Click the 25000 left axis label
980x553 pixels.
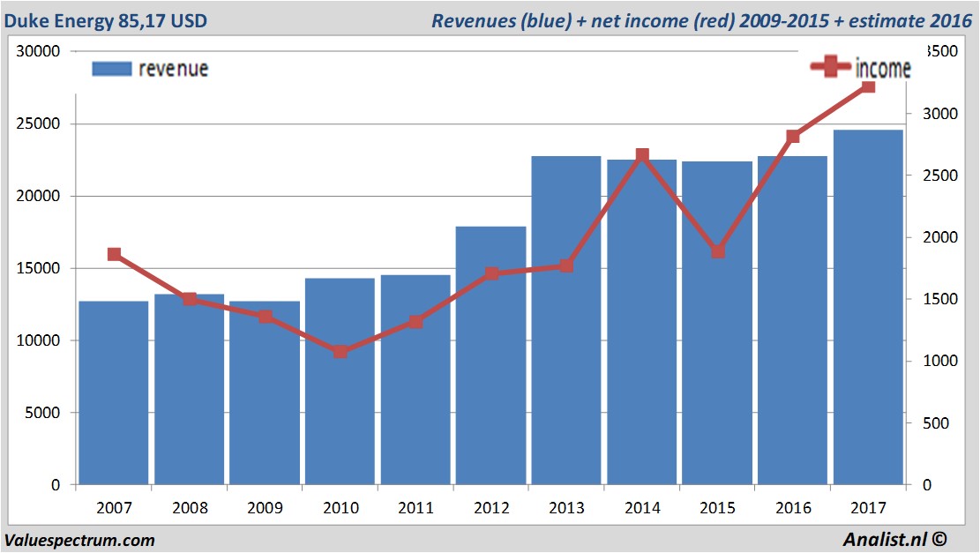pyautogui.click(x=39, y=124)
